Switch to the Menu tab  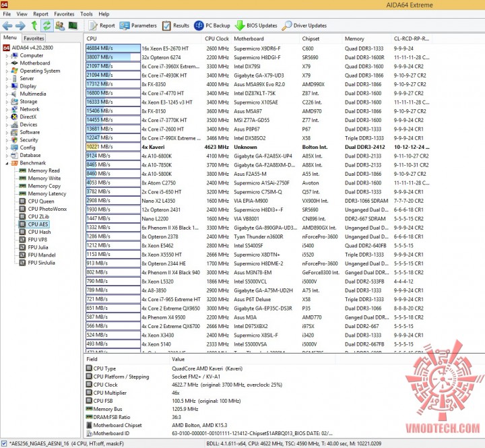(x=10, y=38)
